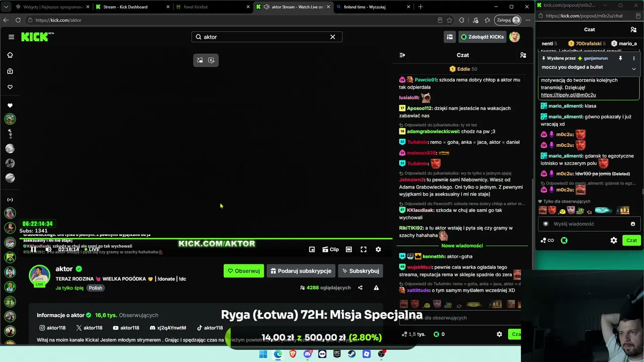
Task: Open the chat users list icon
Action: point(523,55)
